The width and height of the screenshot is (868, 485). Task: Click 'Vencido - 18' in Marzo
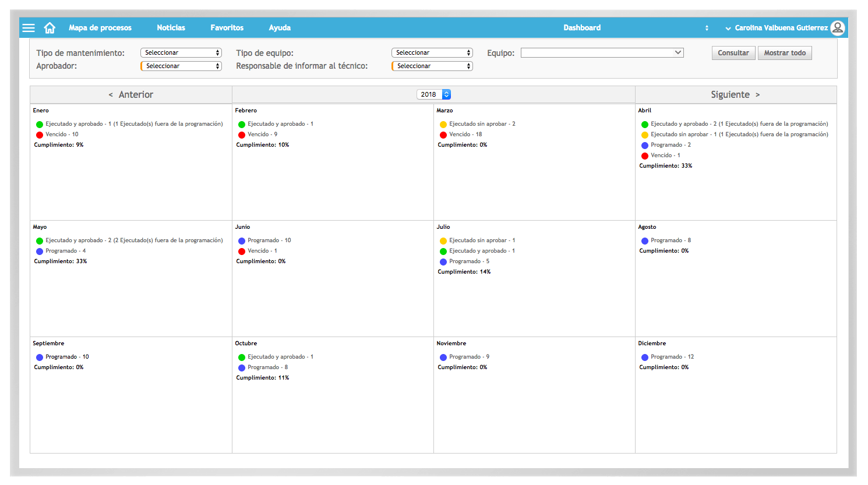[465, 134]
